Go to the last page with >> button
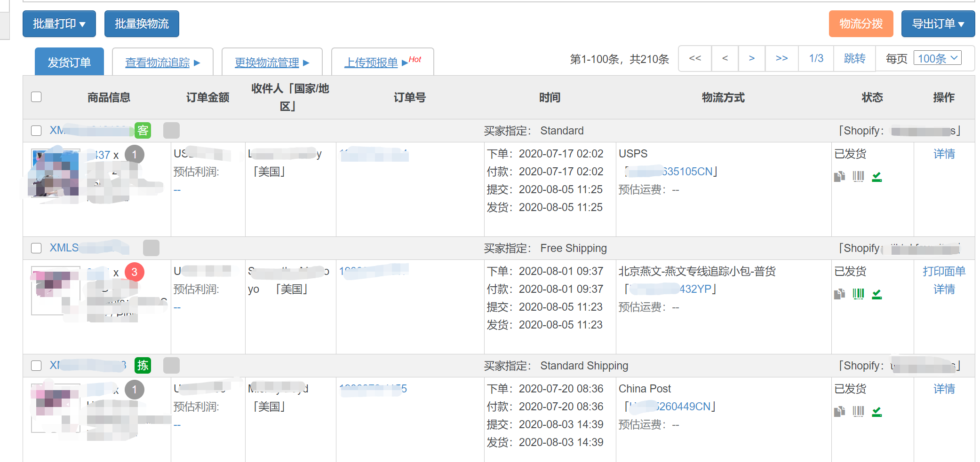980x462 pixels. (x=781, y=58)
